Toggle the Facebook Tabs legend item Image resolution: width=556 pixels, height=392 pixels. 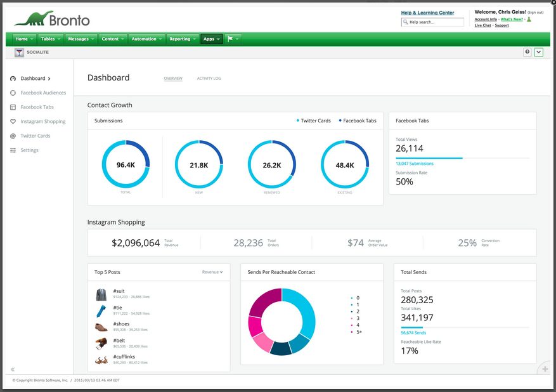[x=358, y=121]
